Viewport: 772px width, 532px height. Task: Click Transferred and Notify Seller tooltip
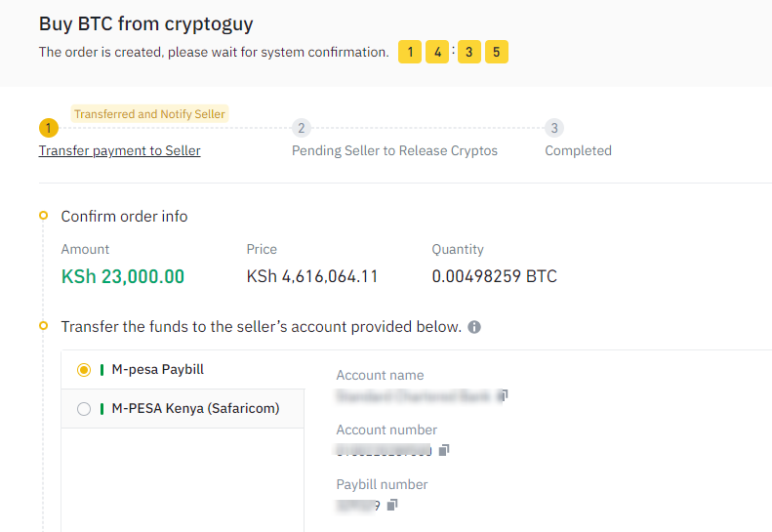[x=149, y=114]
